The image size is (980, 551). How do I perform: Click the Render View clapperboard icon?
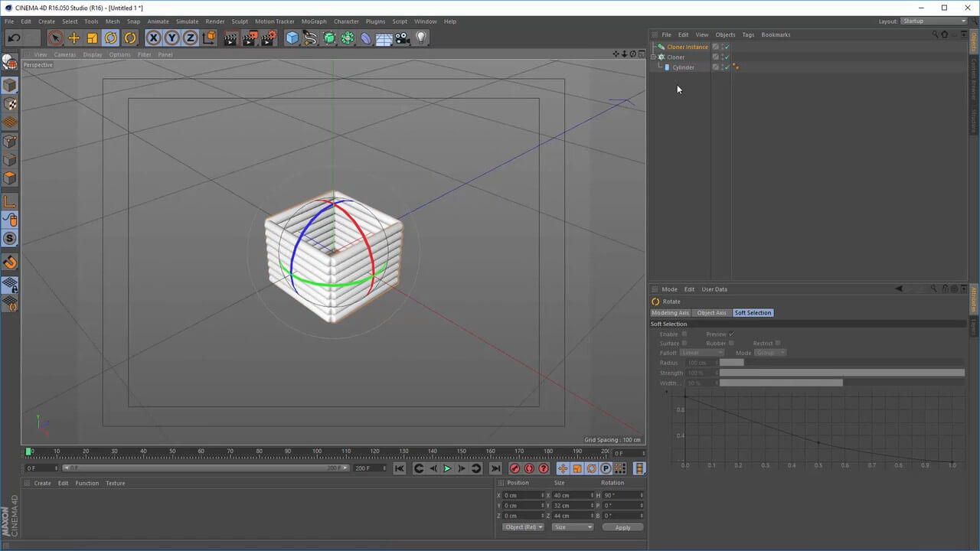(x=230, y=37)
